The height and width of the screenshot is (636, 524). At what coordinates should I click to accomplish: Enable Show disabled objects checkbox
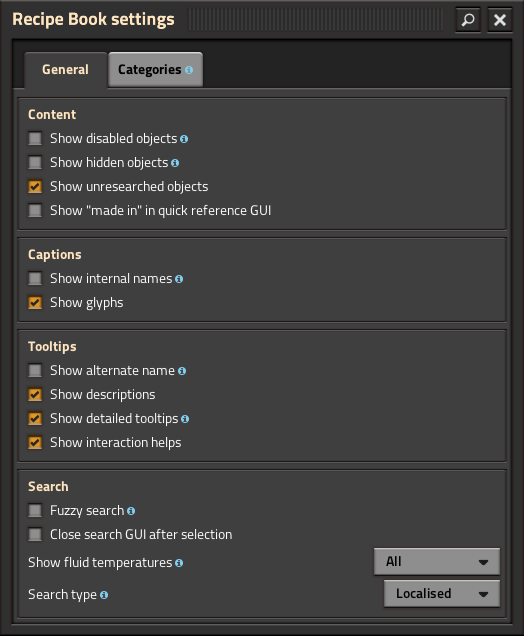(35, 138)
